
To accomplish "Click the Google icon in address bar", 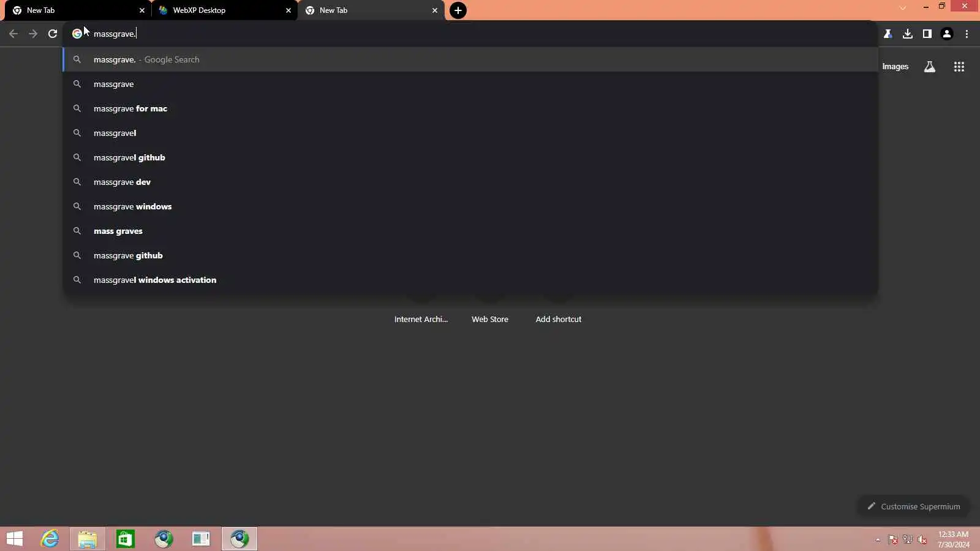I will (x=77, y=34).
